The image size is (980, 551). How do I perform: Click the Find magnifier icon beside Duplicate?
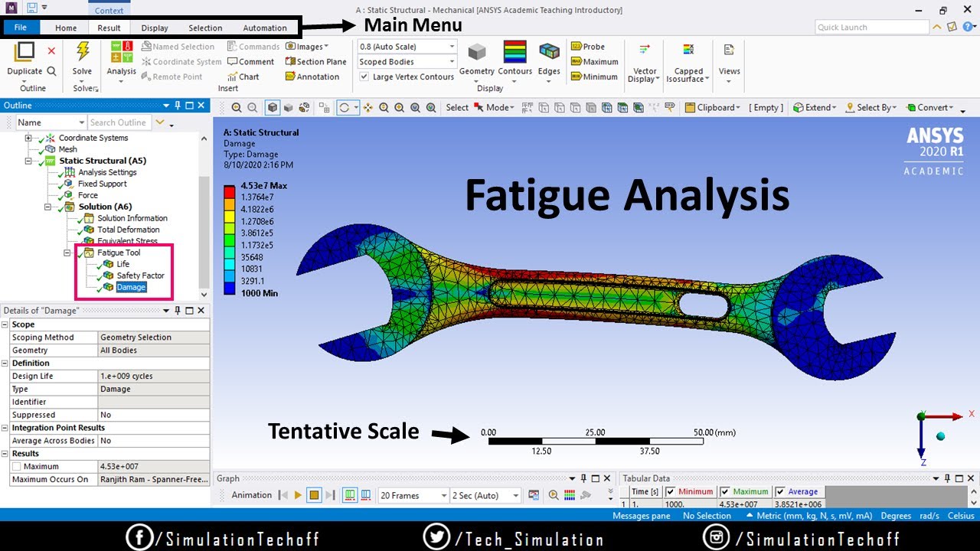click(51, 71)
